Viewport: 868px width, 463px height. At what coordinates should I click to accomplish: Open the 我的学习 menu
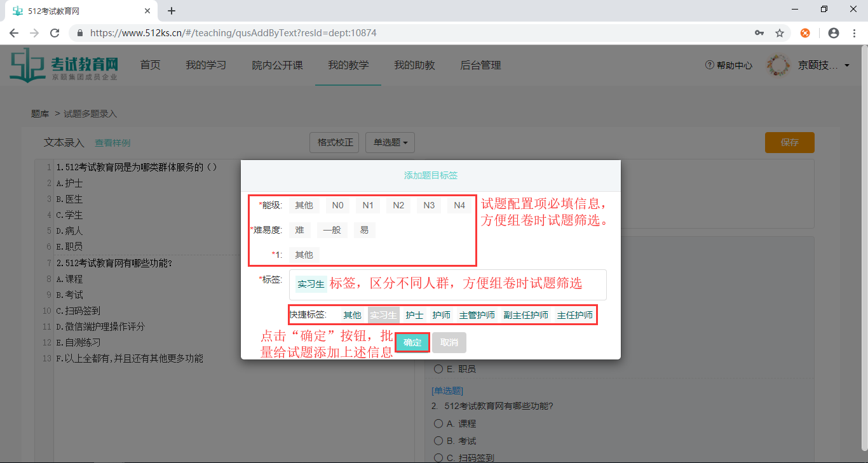(x=206, y=65)
